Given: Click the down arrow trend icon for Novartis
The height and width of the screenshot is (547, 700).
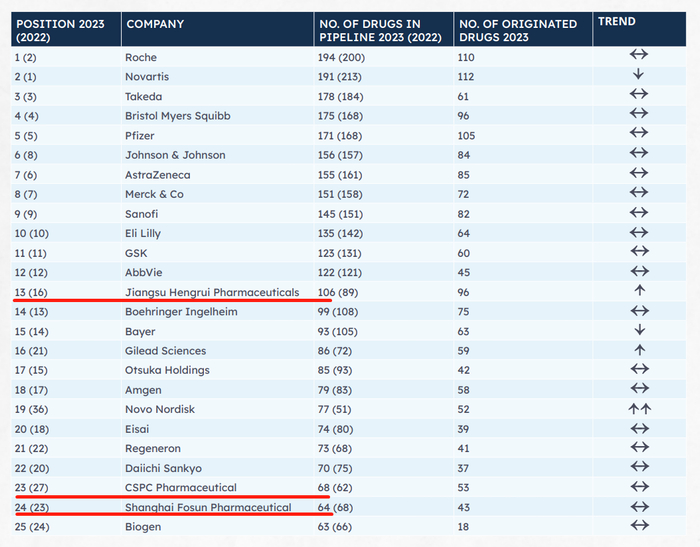Looking at the screenshot, I should tap(639, 76).
